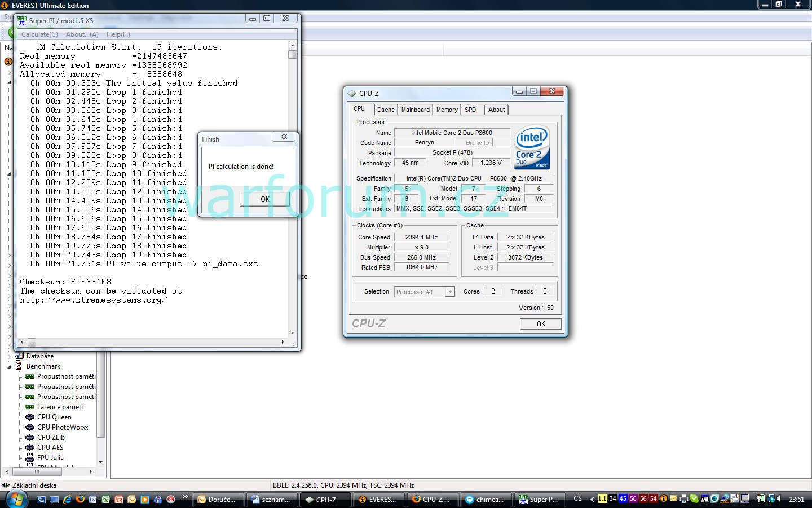Switch to Doruče... taskbar button

pyautogui.click(x=218, y=500)
